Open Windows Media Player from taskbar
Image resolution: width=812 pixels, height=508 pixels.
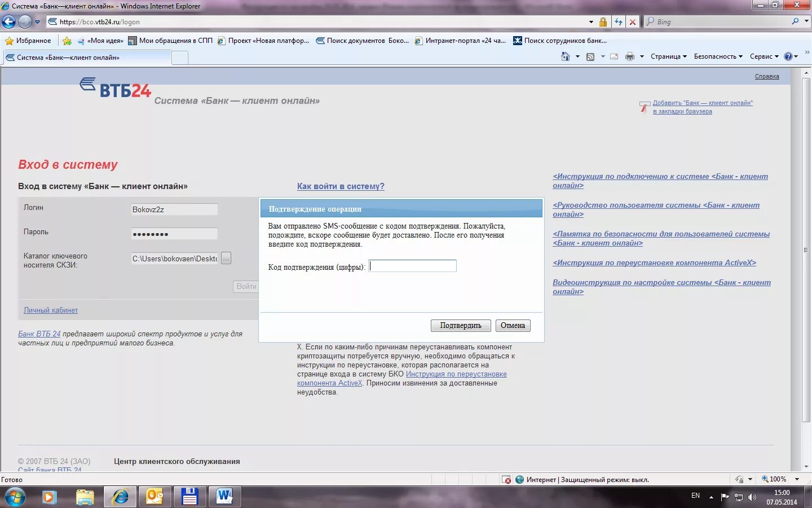tap(49, 497)
